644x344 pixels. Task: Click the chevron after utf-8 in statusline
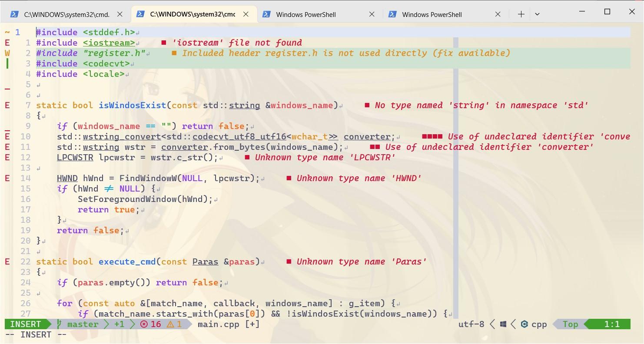[x=492, y=324]
